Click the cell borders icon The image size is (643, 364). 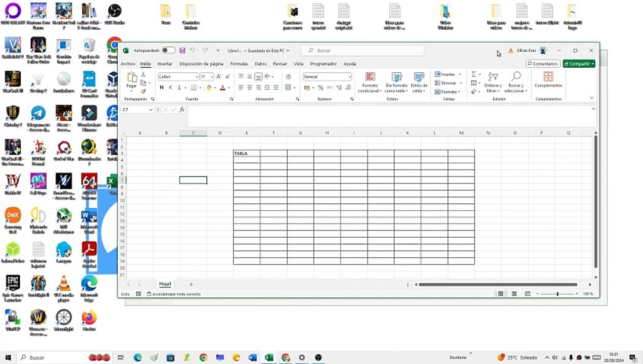click(x=194, y=87)
